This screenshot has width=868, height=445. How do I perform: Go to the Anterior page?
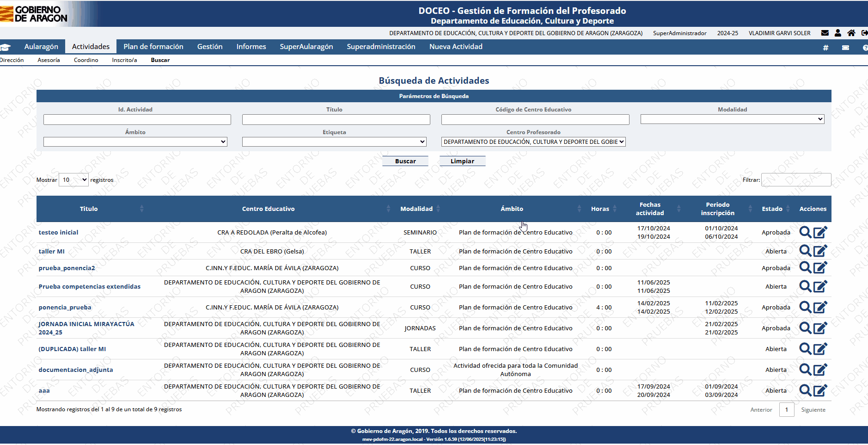pos(761,410)
